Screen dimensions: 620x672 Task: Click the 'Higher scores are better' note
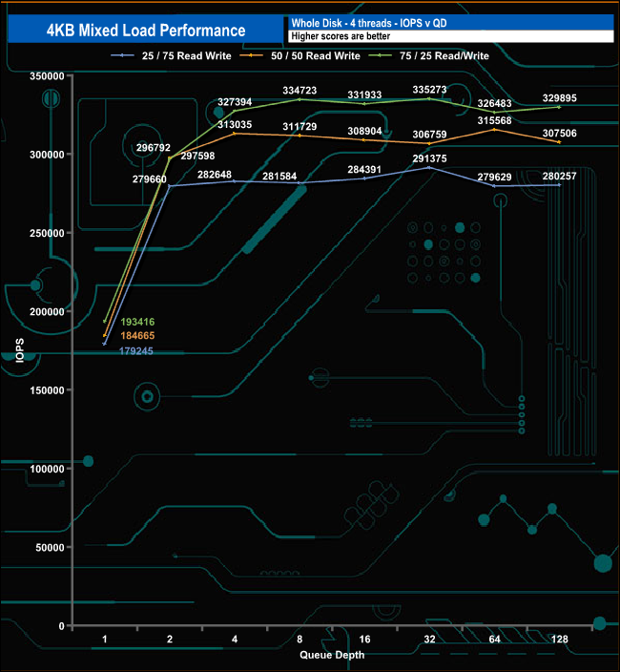341,36
